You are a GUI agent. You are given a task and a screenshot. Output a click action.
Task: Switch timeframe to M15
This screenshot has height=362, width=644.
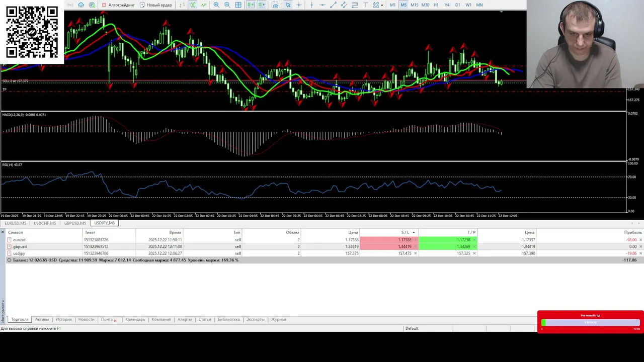pyautogui.click(x=415, y=5)
